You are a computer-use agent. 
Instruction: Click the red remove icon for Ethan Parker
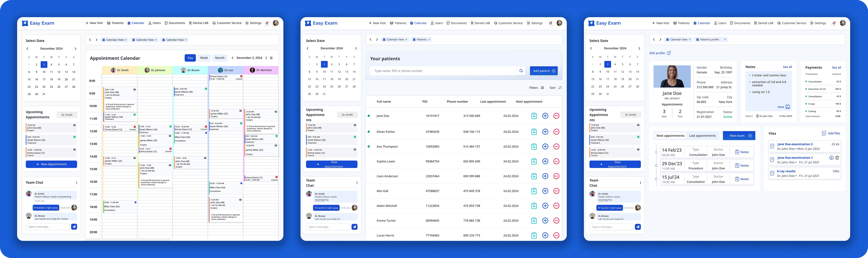[x=556, y=132]
